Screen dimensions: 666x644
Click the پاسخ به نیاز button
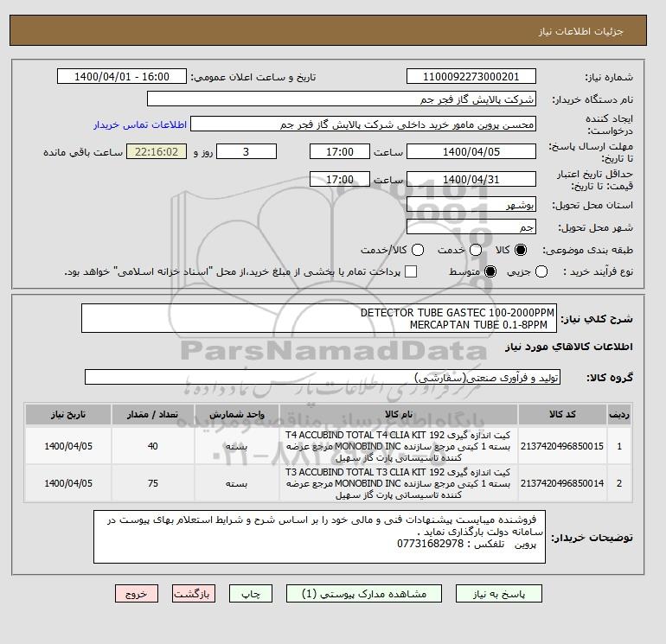coord(499,594)
